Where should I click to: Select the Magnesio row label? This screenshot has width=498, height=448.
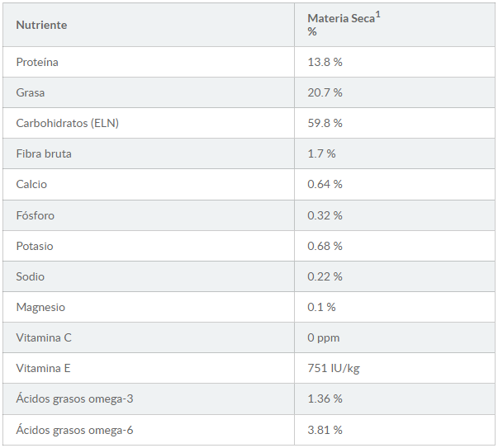[x=40, y=308]
